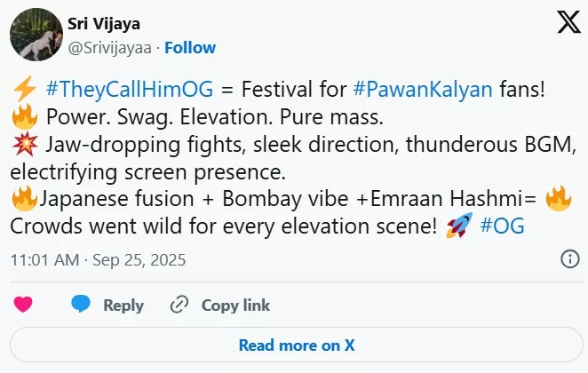Open the circled info icon
Image resolution: width=588 pixels, height=373 pixels.
click(x=569, y=259)
